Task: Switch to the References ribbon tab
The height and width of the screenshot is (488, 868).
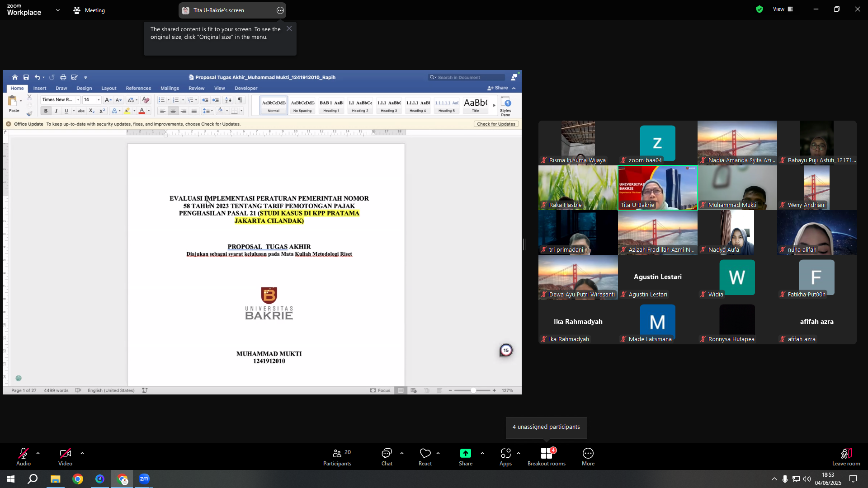Action: 138,88
